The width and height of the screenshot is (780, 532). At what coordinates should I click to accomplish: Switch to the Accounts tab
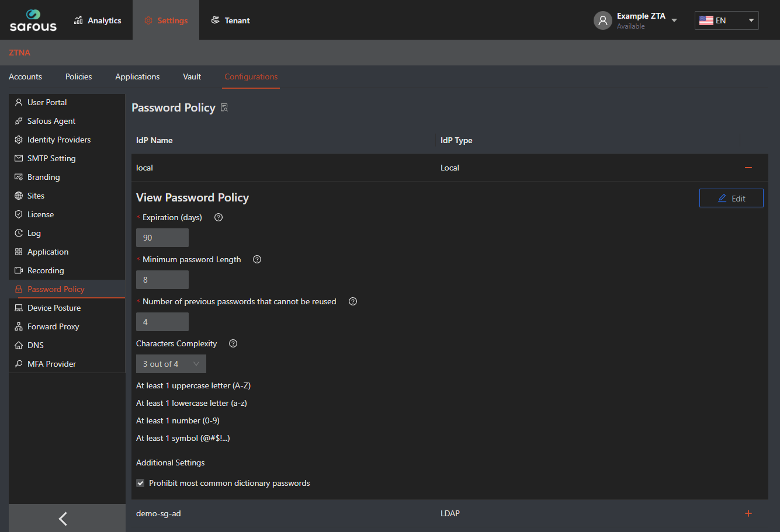click(25, 77)
